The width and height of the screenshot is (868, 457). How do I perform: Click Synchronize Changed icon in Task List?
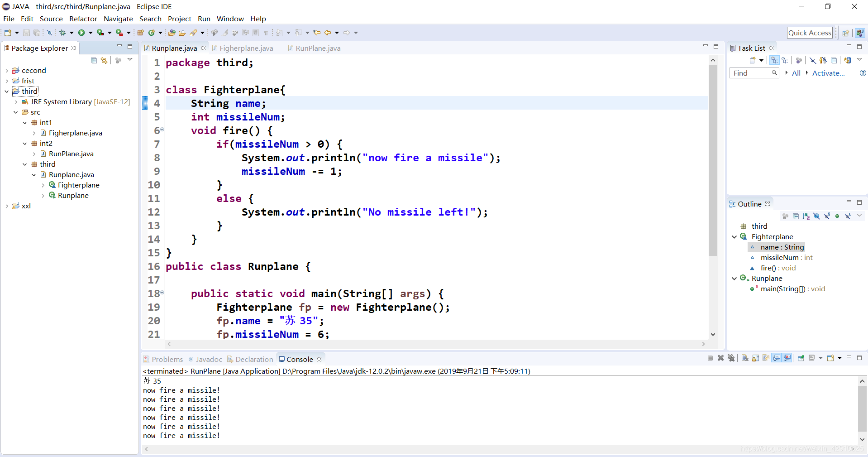coord(847,60)
